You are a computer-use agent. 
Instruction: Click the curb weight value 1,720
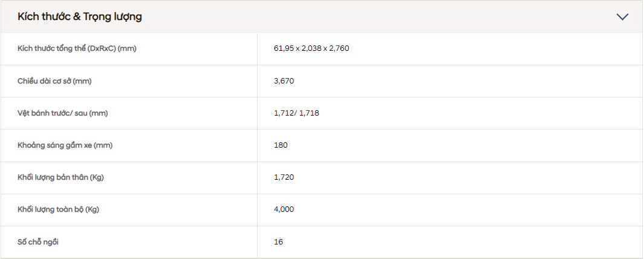point(284,177)
